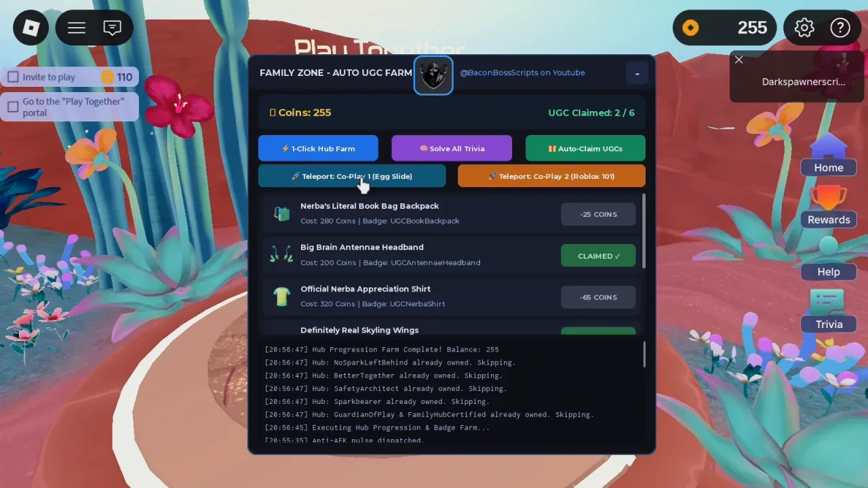The image size is (868, 488).
Task: Click the 1-Click Hub Farm button
Action: [x=318, y=148]
